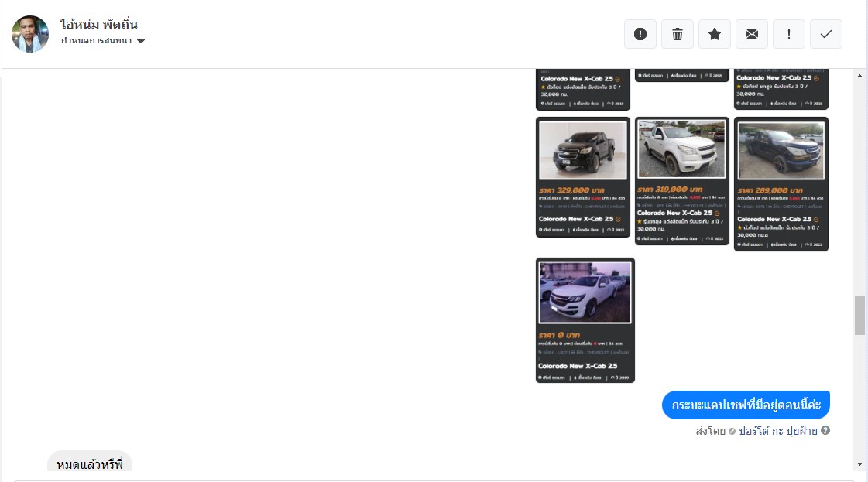This screenshot has height=482, width=868.
Task: Click the gray received message bubble
Action: 90,462
